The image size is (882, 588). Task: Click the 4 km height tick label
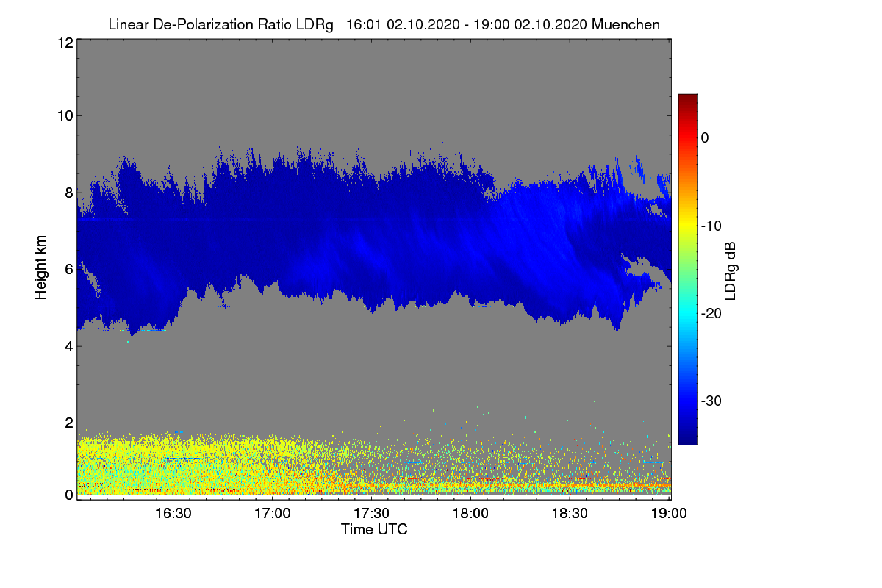click(x=68, y=345)
